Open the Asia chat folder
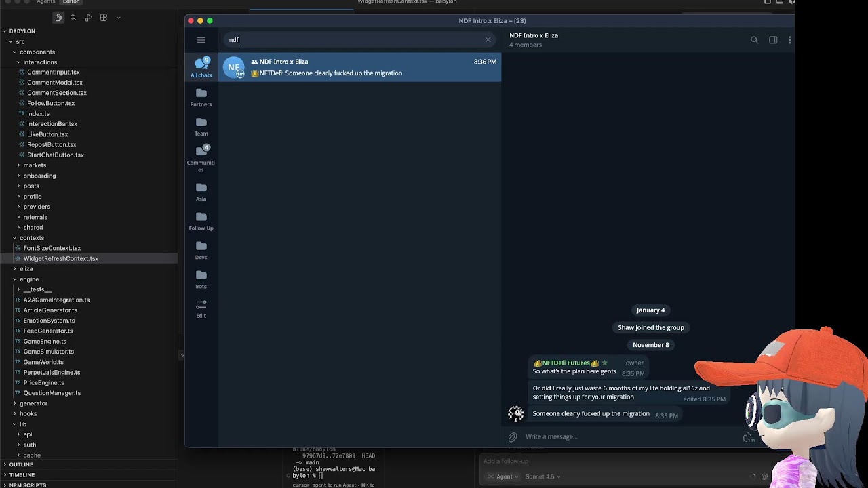The image size is (868, 488). [x=201, y=191]
